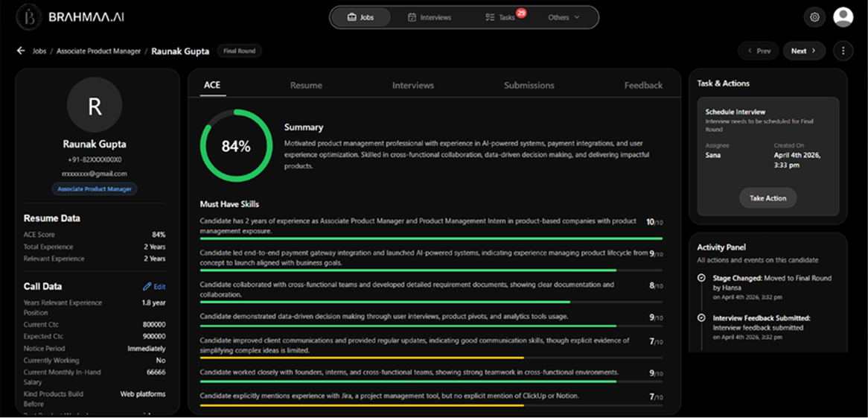Open the Jobs nav tab
Screen dimensions: 868x418
coord(360,17)
